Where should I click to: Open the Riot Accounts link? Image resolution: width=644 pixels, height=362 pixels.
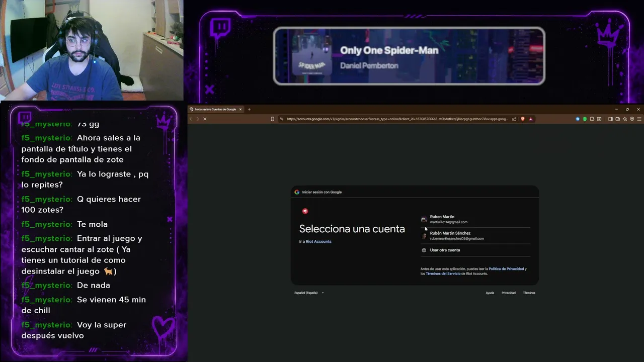[318, 242]
